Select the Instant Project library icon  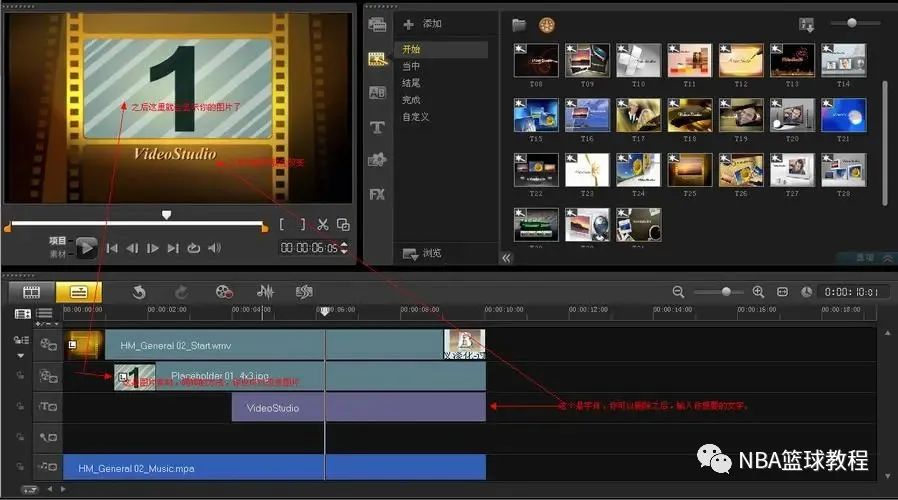click(x=377, y=58)
